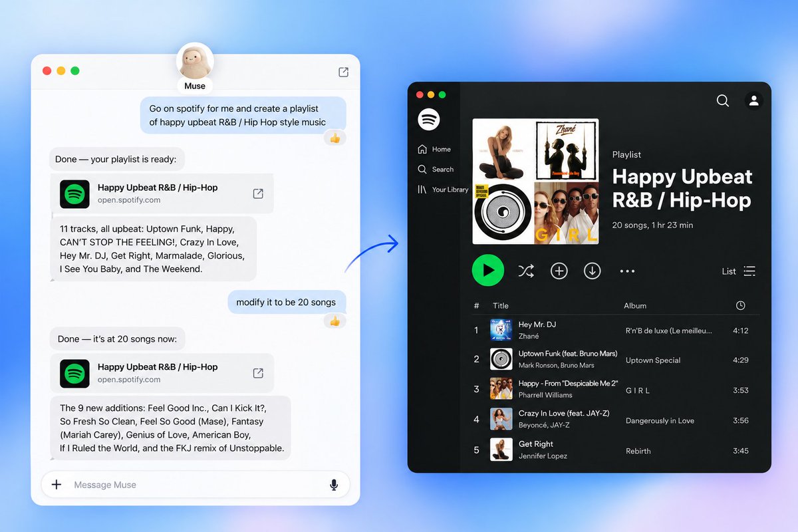Open the Spotify profile avatar icon
The height and width of the screenshot is (532, 798).
[x=754, y=100]
